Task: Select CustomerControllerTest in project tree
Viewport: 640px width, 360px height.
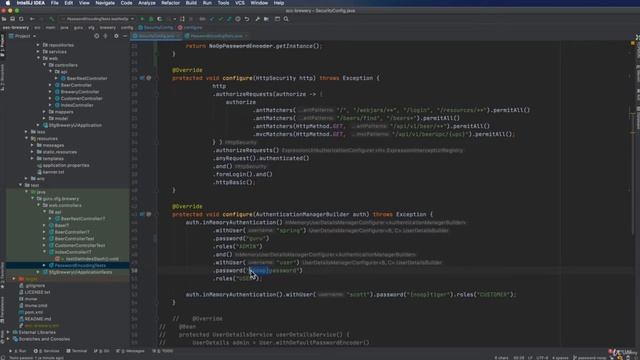Action: (x=77, y=245)
